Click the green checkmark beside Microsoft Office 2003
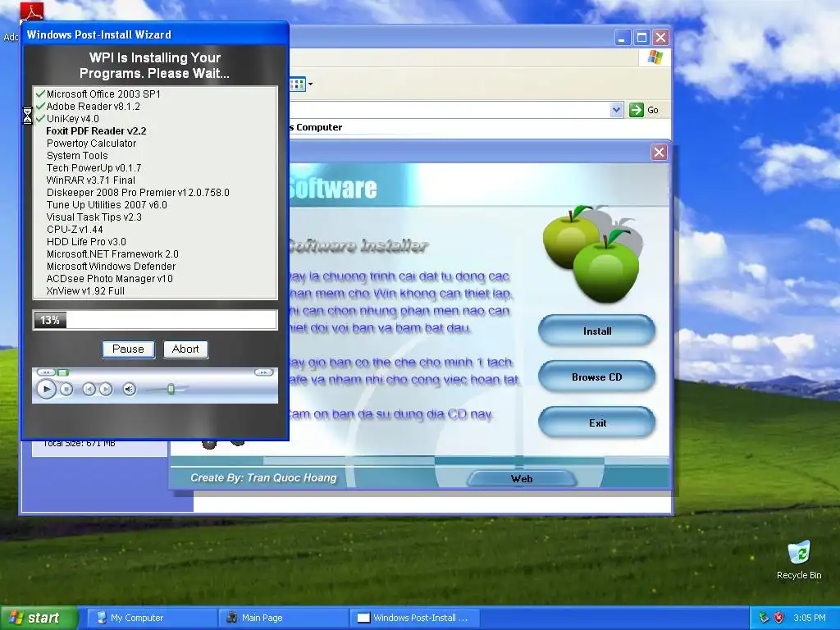Screen dimensions: 840x630 coord(40,94)
